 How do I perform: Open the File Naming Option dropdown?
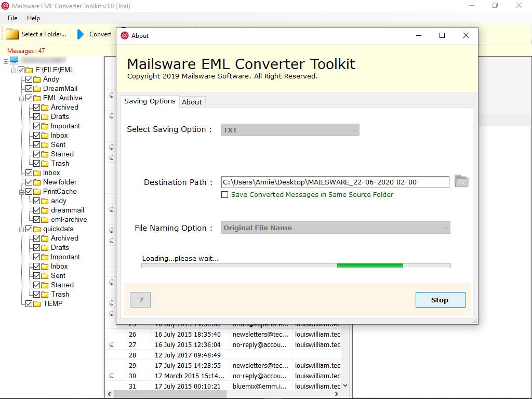point(445,228)
